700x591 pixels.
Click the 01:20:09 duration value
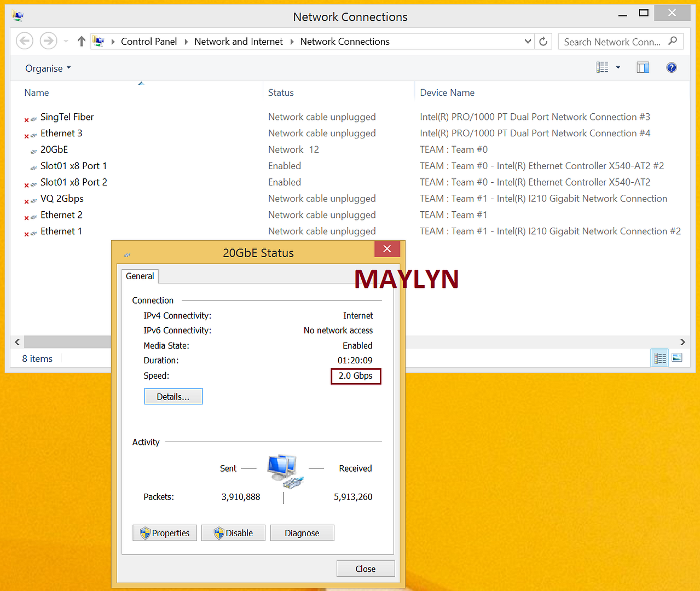355,361
